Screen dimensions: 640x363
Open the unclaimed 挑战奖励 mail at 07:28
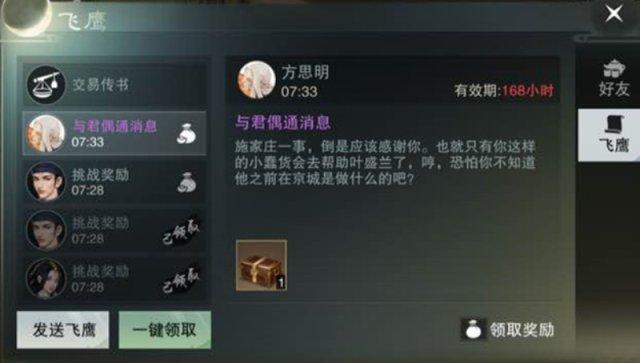tap(115, 182)
